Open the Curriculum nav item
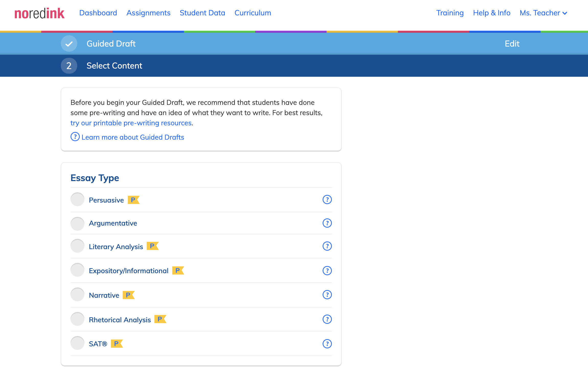Screen dimensions: 588x377 coord(253,13)
